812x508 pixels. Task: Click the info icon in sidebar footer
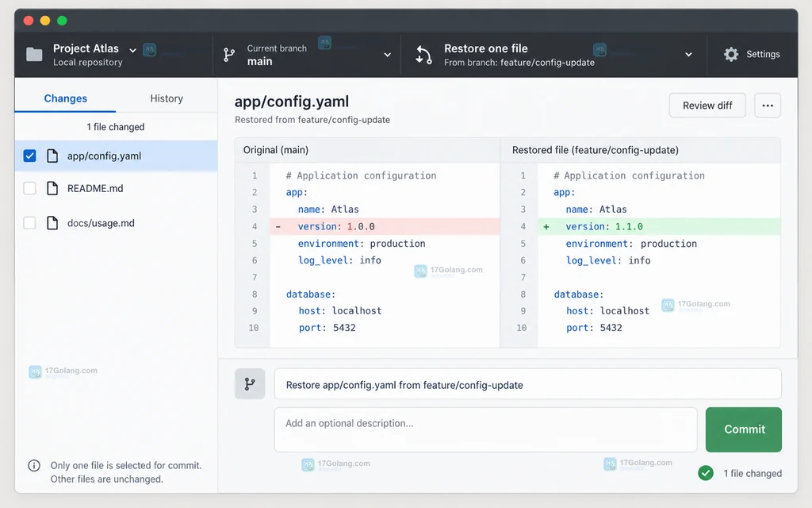click(33, 465)
